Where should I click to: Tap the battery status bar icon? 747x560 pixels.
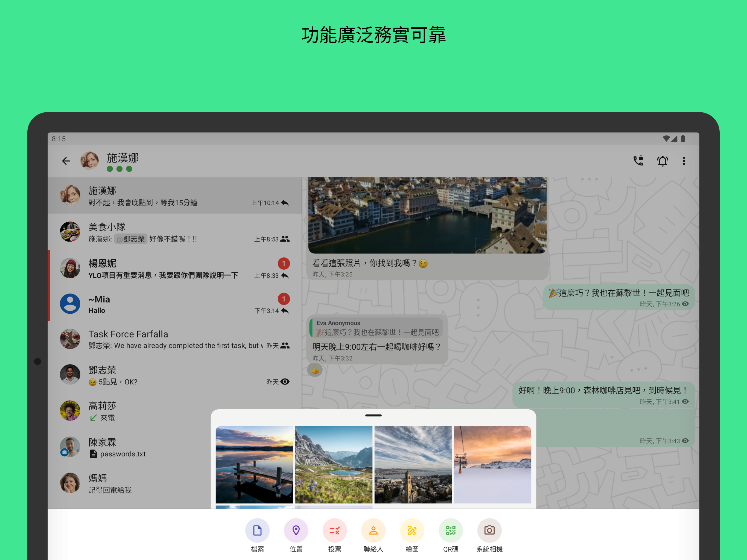683,138
